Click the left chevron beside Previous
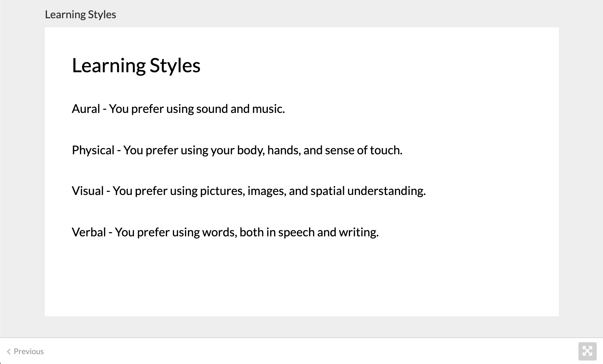The height and width of the screenshot is (364, 603). click(9, 351)
